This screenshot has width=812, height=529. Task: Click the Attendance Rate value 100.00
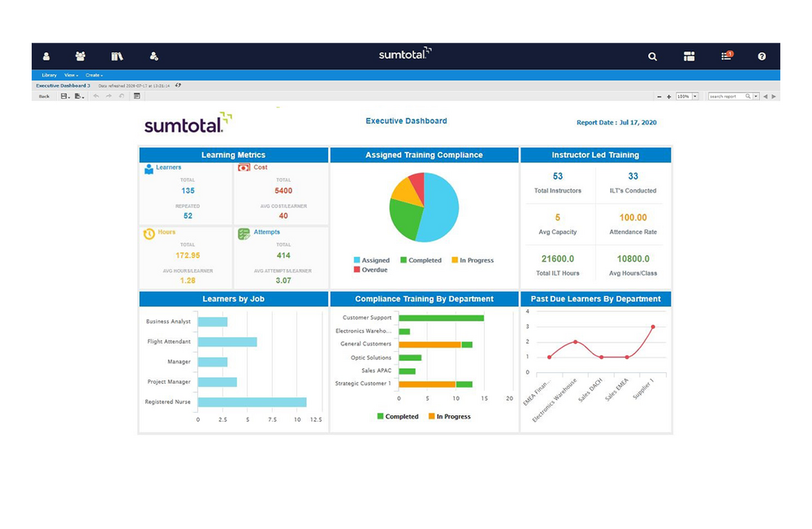[x=633, y=218]
